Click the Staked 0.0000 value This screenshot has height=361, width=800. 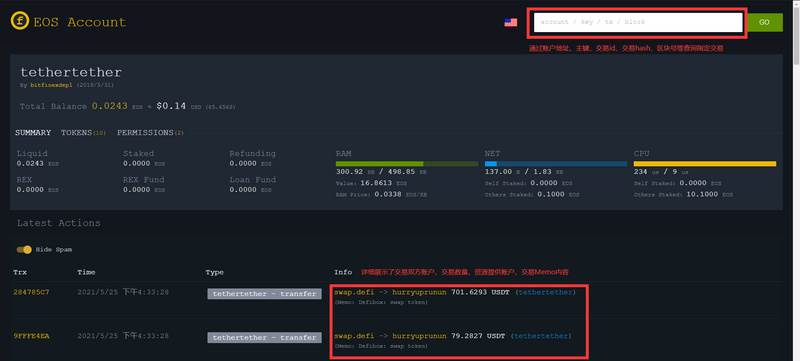click(x=137, y=164)
